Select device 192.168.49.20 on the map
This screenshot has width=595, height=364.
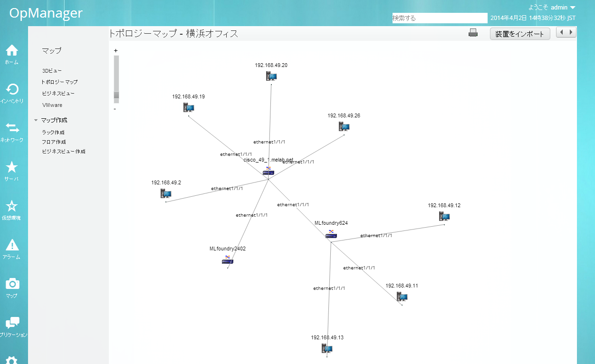pos(271,76)
